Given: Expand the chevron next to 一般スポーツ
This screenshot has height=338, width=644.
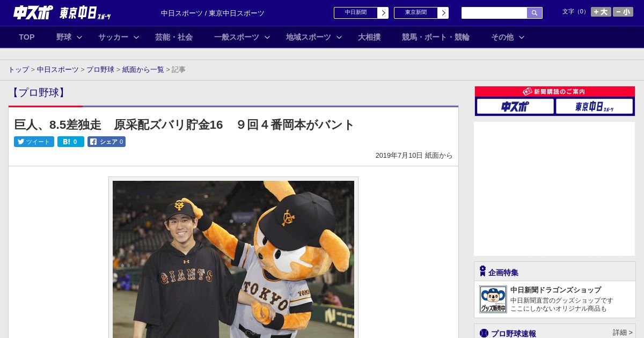Looking at the screenshot, I should point(267,37).
